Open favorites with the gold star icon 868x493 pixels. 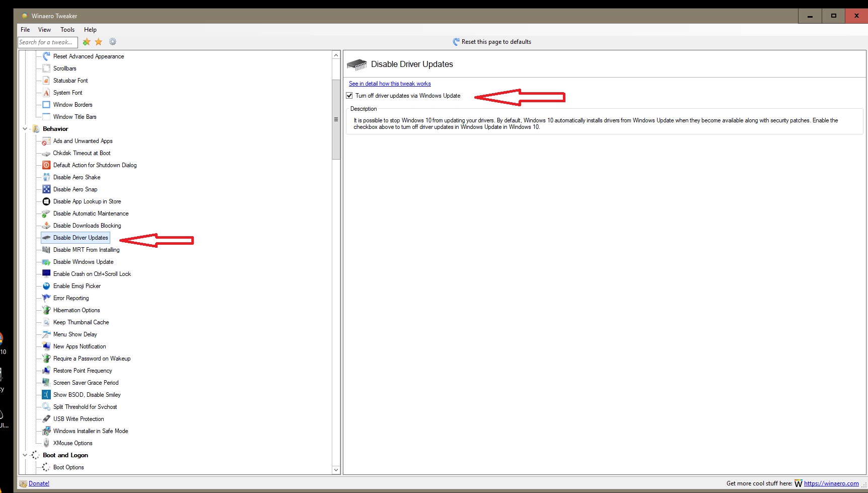(99, 42)
